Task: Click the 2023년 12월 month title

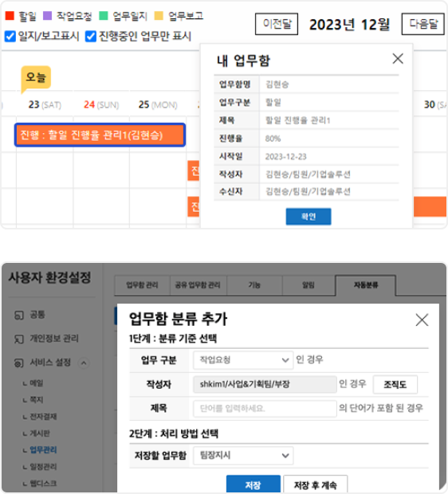Action: point(349,24)
